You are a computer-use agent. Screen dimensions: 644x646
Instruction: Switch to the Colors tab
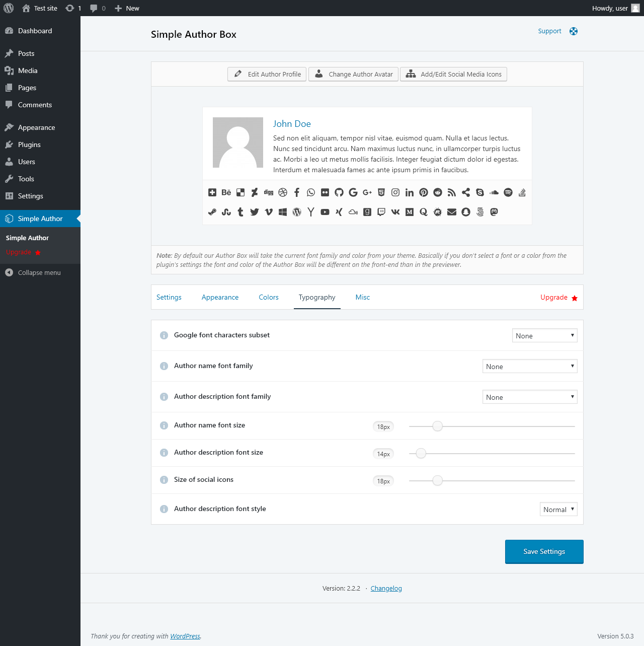pyautogui.click(x=269, y=297)
